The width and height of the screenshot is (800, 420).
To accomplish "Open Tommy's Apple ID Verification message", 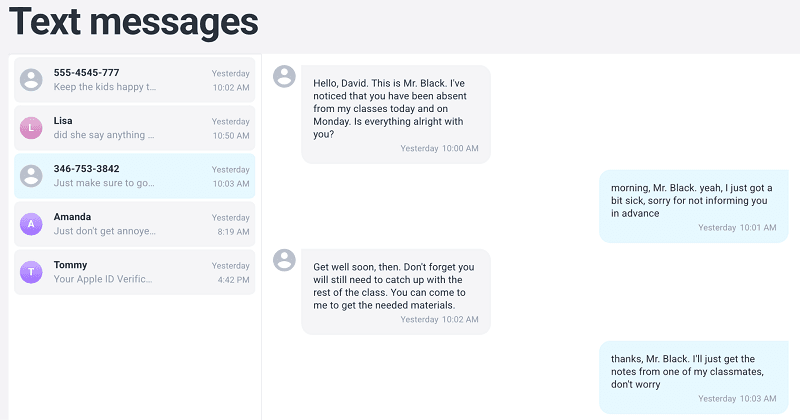I will [x=135, y=272].
